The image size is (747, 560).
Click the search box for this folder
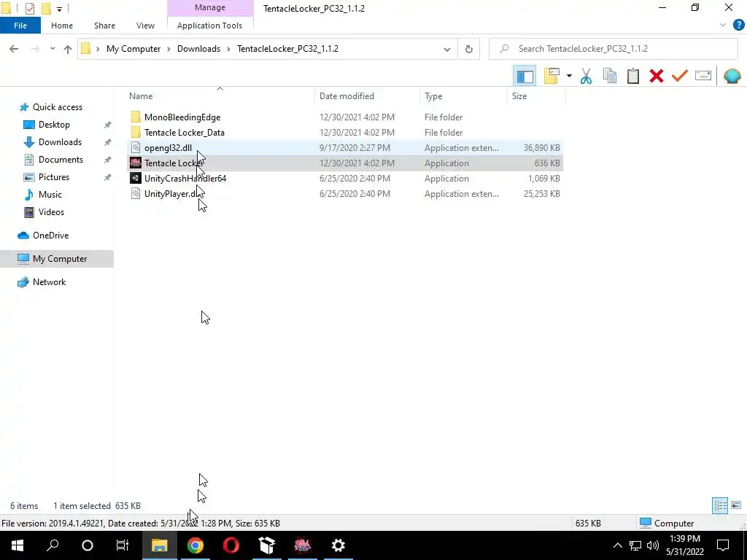[x=614, y=49]
